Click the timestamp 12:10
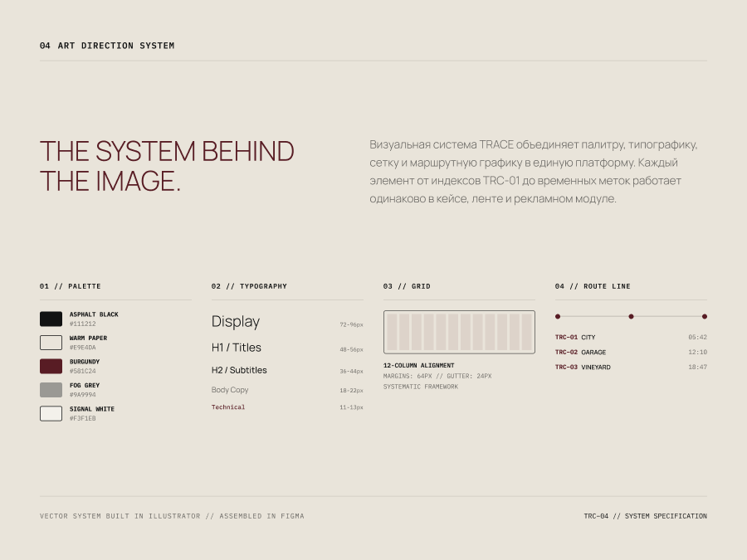Image resolution: width=747 pixels, height=560 pixels. (697, 353)
